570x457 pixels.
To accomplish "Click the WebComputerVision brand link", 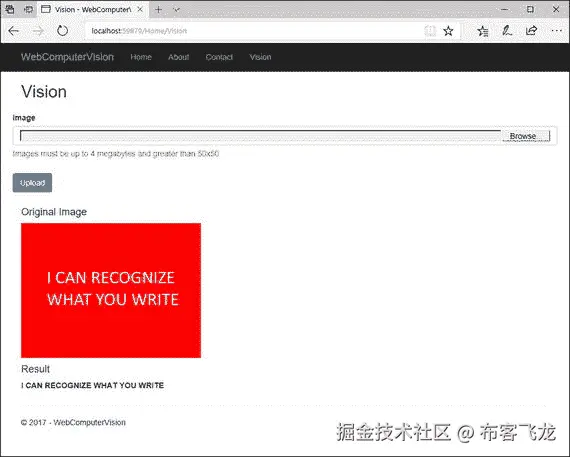I will (x=67, y=57).
